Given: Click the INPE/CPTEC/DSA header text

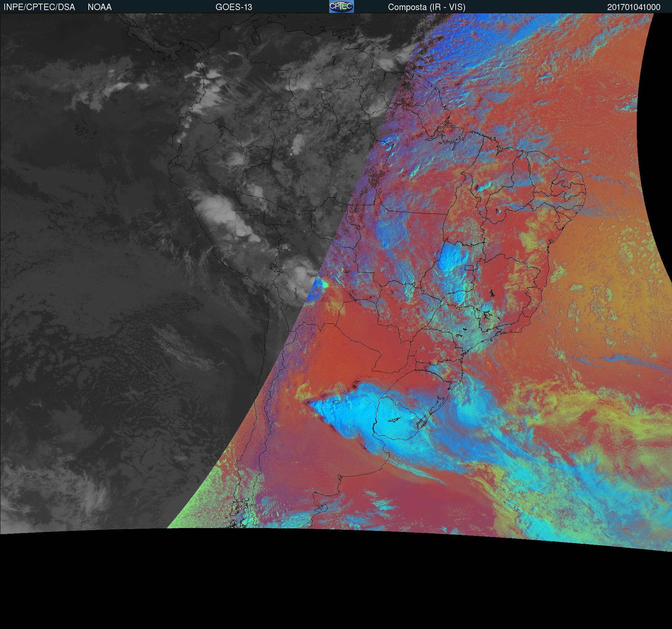Looking at the screenshot, I should coord(39,7).
